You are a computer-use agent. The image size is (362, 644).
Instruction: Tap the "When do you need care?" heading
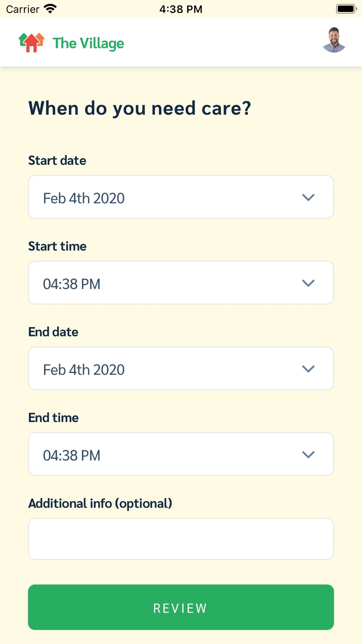click(139, 108)
